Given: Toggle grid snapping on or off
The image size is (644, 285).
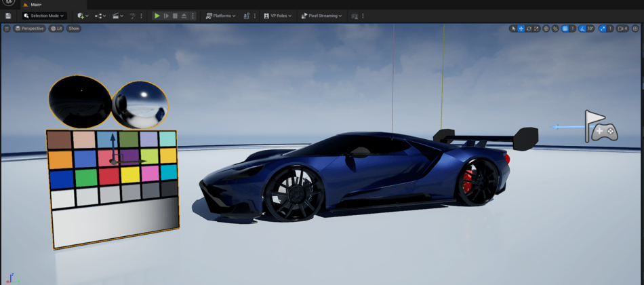Looking at the screenshot, I should click(565, 28).
